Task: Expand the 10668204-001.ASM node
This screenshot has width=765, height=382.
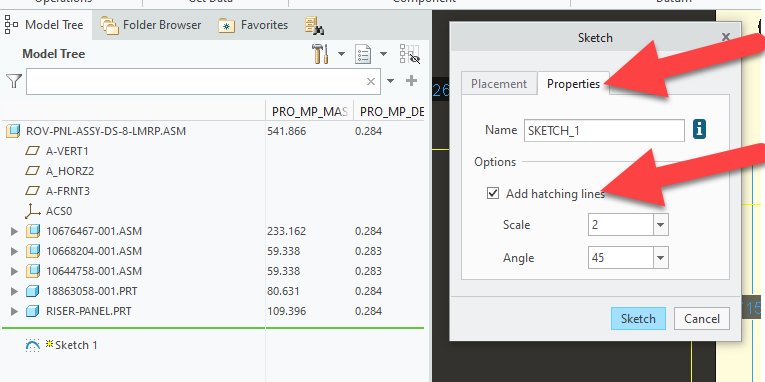Action: tap(15, 251)
